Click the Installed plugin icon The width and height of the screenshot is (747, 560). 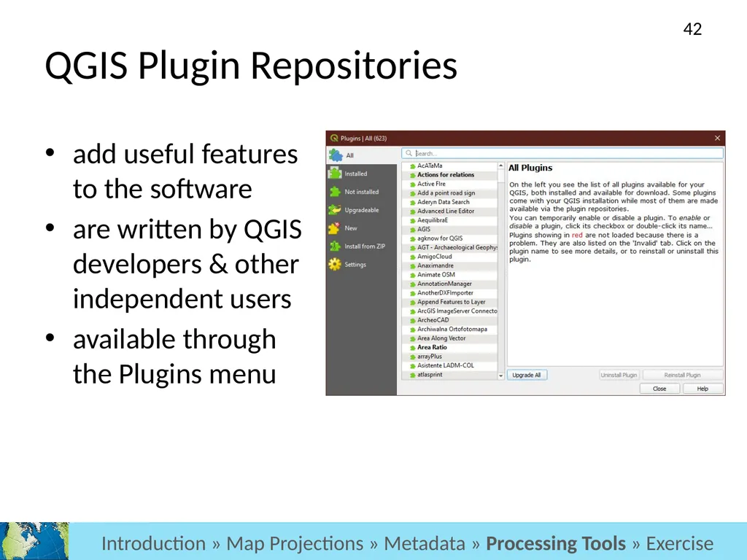(335, 174)
